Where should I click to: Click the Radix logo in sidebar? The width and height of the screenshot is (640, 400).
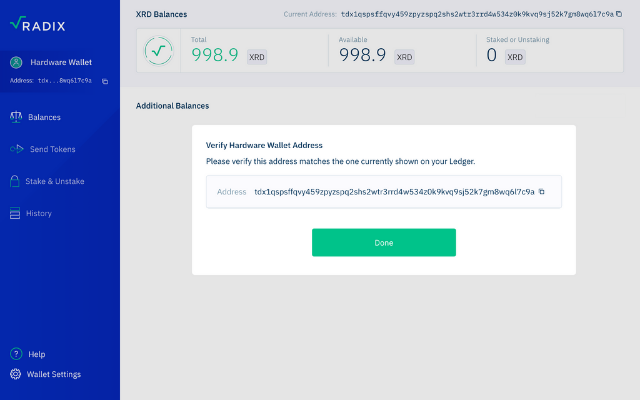point(38,24)
